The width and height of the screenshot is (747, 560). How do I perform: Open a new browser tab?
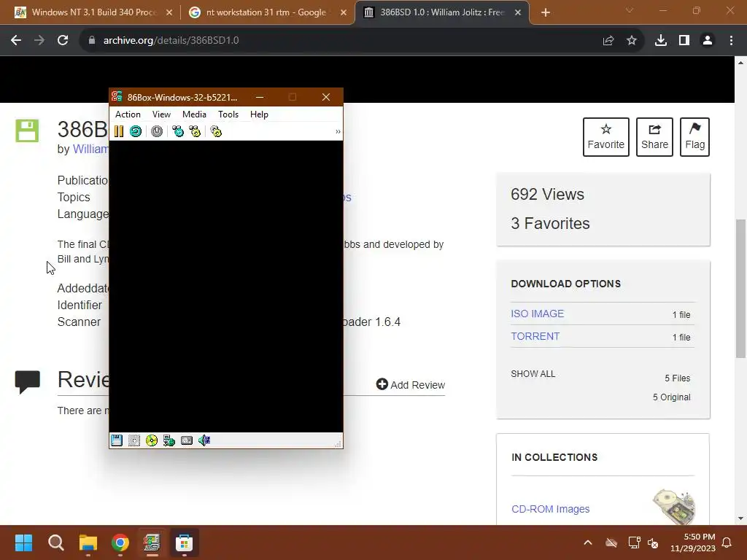(x=546, y=12)
